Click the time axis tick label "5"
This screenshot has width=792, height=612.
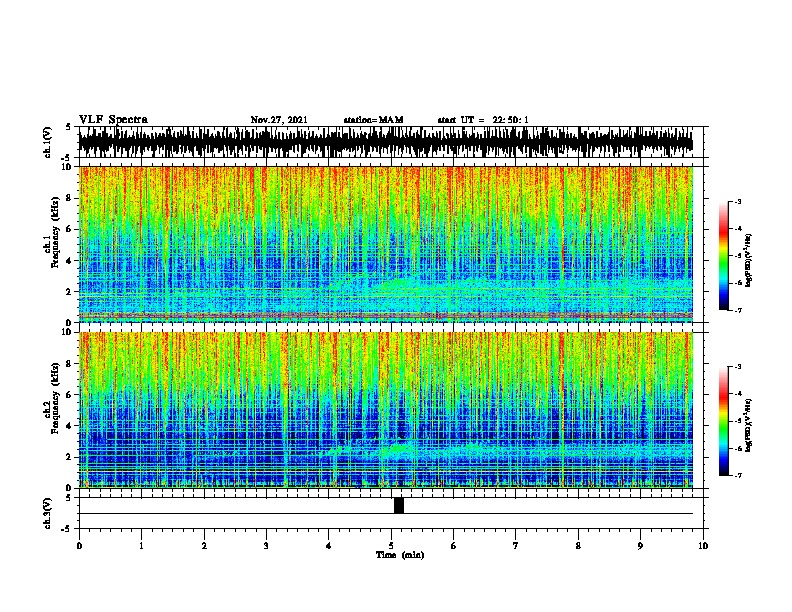click(391, 545)
